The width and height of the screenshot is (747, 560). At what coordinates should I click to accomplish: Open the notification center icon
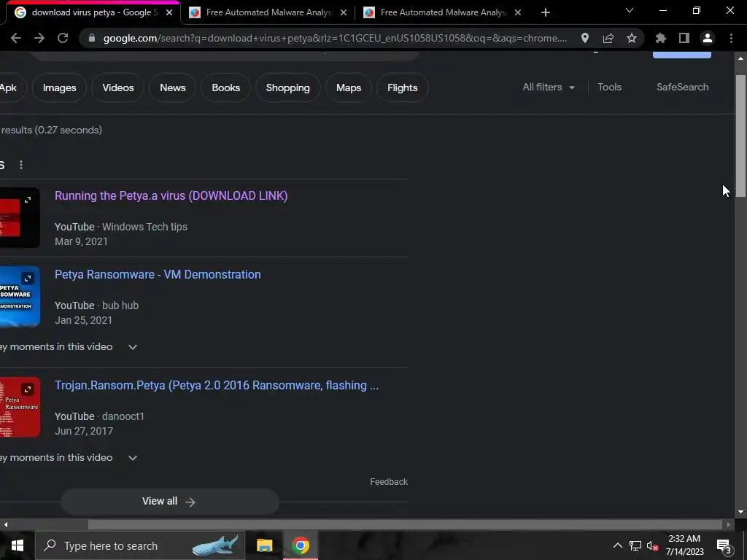[724, 545]
